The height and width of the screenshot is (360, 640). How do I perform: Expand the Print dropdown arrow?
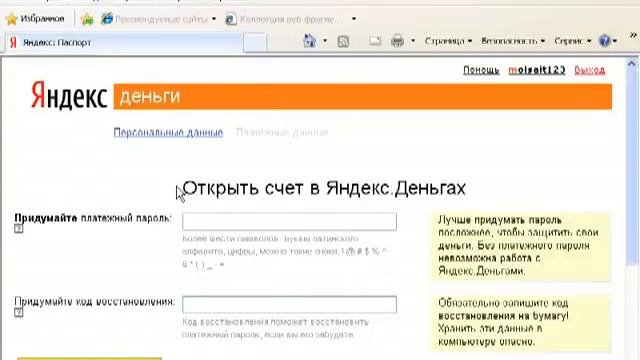tap(413, 41)
